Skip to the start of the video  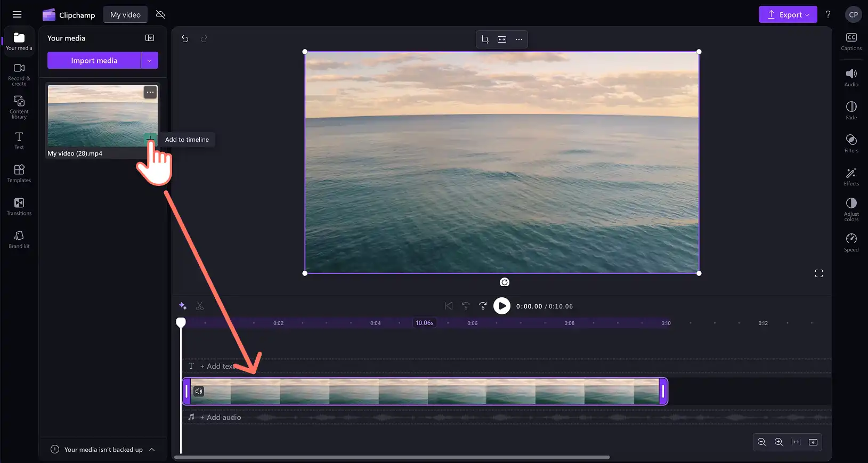tap(449, 306)
